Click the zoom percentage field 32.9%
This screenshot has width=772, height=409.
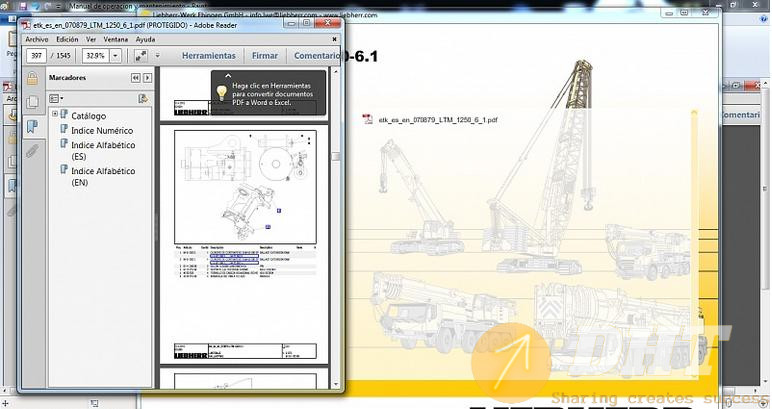(x=95, y=56)
